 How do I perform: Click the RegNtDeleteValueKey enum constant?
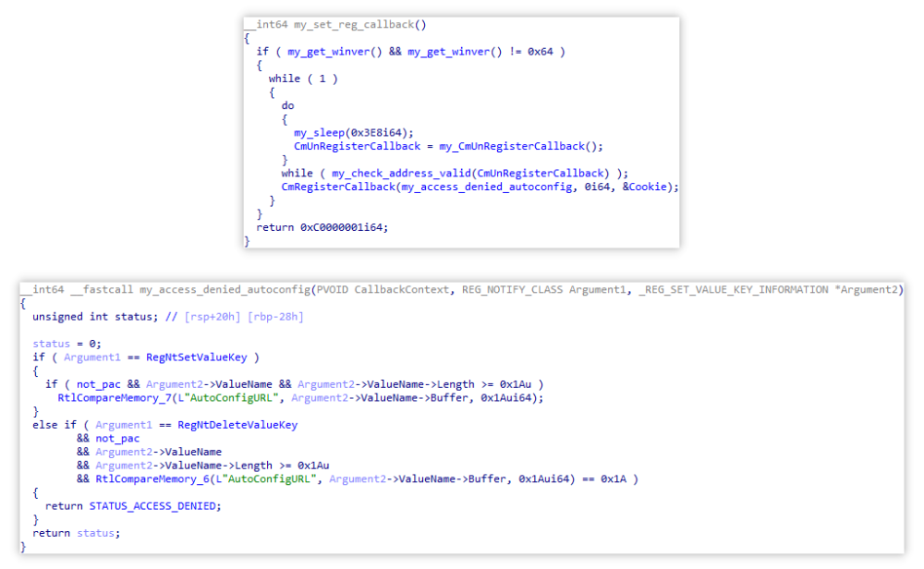pyautogui.click(x=244, y=425)
